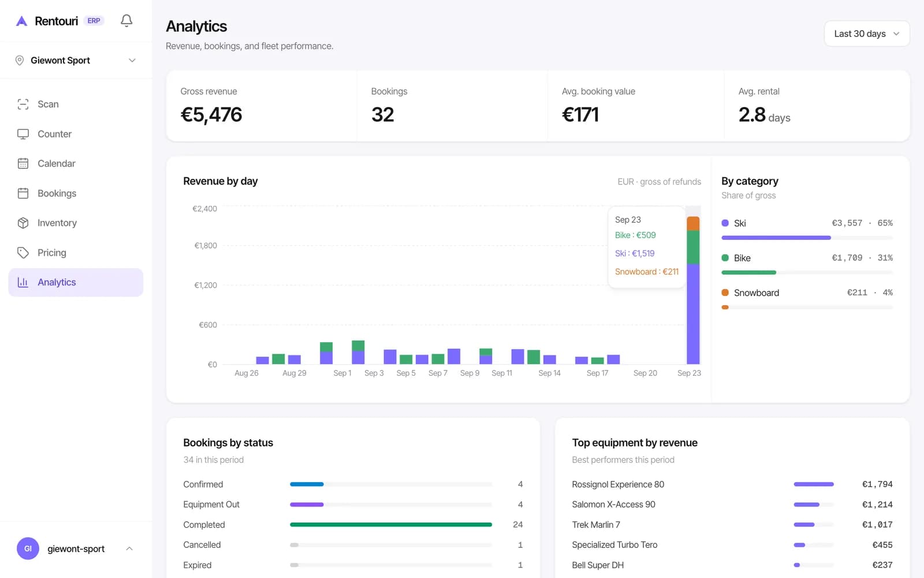Click the Completed bookings green bar
The width and height of the screenshot is (924, 578).
click(x=391, y=525)
